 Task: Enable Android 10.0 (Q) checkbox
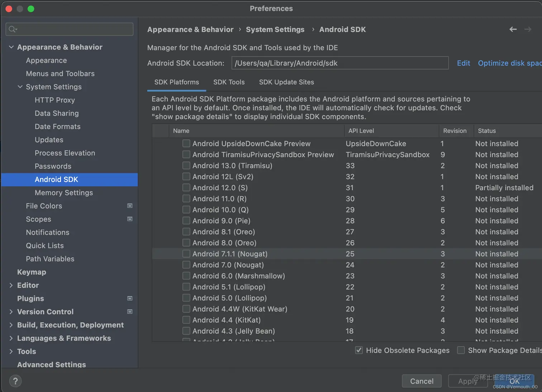coord(186,210)
